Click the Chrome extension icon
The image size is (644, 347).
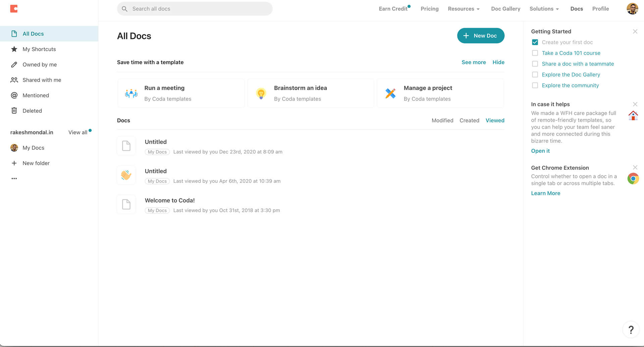coord(633,179)
